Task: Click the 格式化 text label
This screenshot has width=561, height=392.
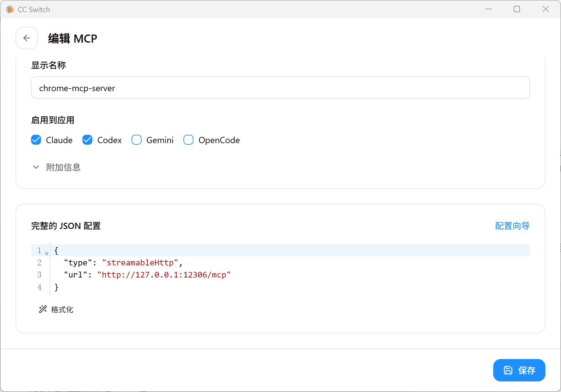Action: tap(62, 310)
